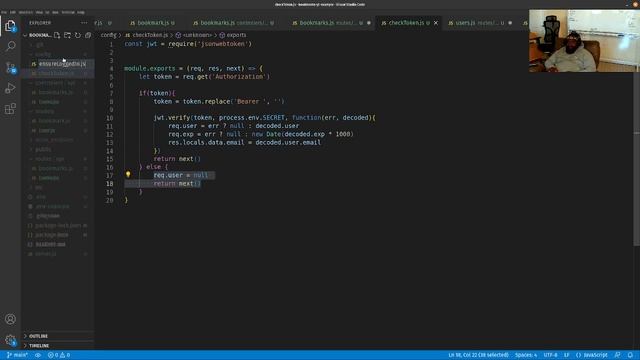Open Explorer's Views and More Actions ellipsis
Image resolution: width=640 pixels, height=360 pixels.
(84, 23)
